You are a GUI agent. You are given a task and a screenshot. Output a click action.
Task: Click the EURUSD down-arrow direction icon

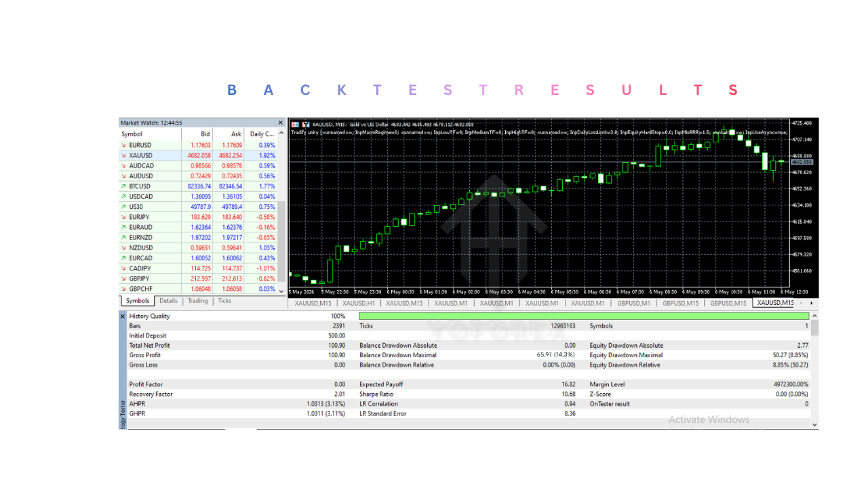coord(123,145)
